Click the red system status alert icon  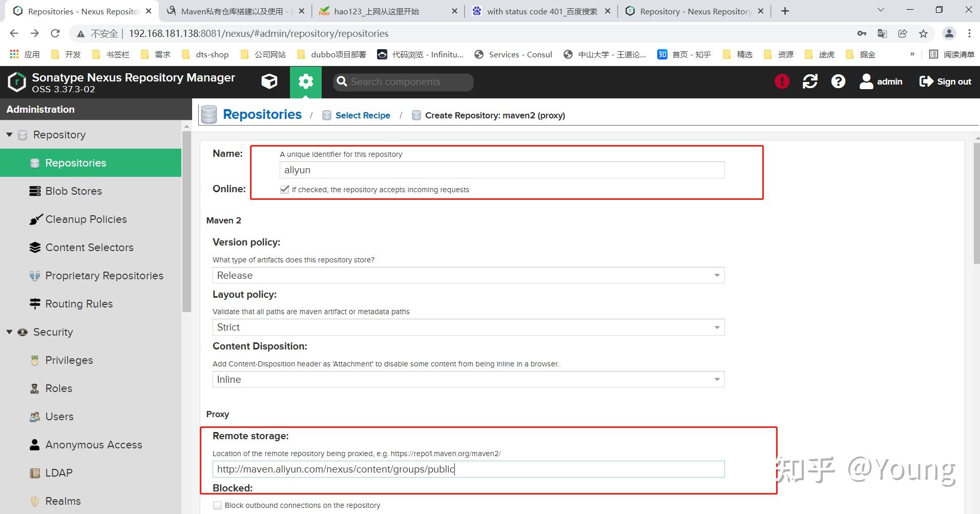pyautogui.click(x=782, y=81)
